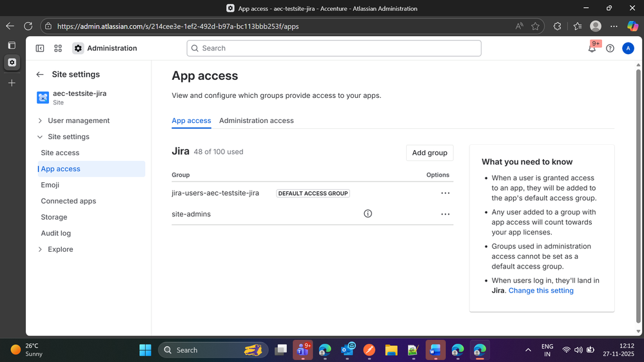Open the notifications bell
The height and width of the screenshot is (362, 644).
[592, 48]
